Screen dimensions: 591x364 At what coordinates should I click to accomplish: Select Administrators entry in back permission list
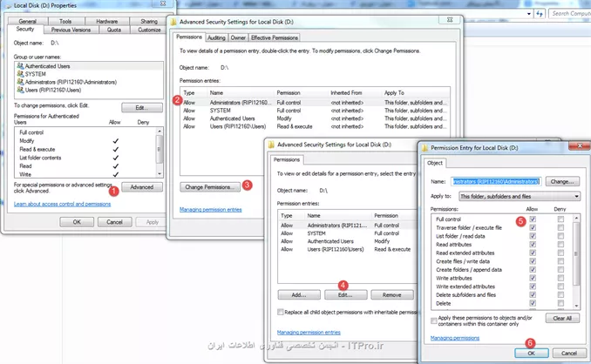(315, 103)
